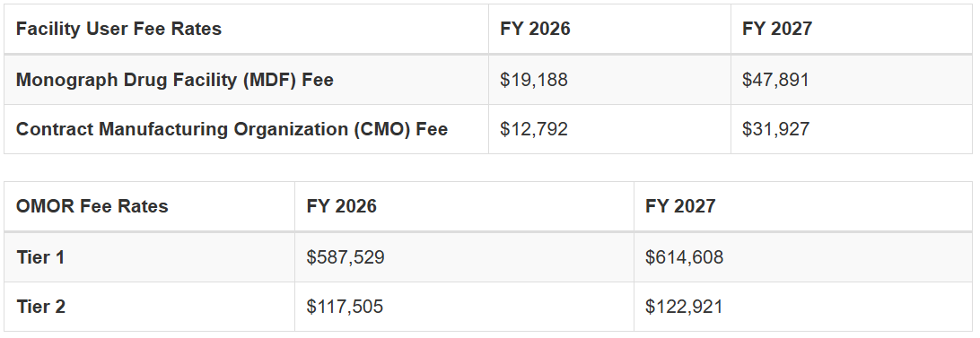
Task: Click the $19,188 MDF fee cell
Action: 534,80
